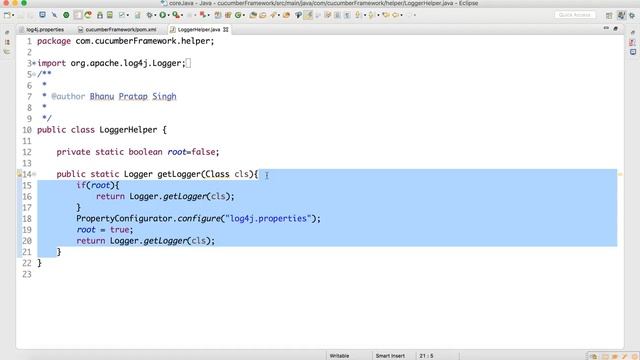The width and height of the screenshot is (640, 360).
Task: Collapse the getLogger method on line 14
Action: [x=34, y=174]
